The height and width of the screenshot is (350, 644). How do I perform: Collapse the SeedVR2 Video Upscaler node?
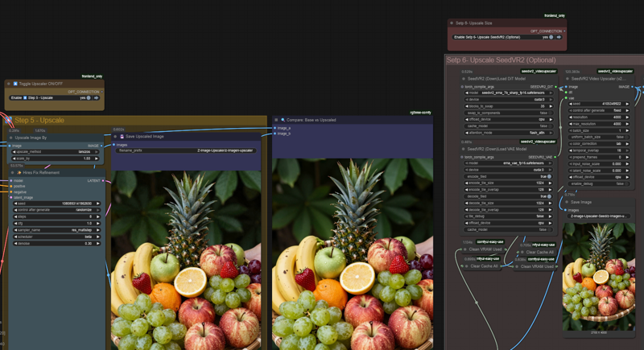pos(568,79)
